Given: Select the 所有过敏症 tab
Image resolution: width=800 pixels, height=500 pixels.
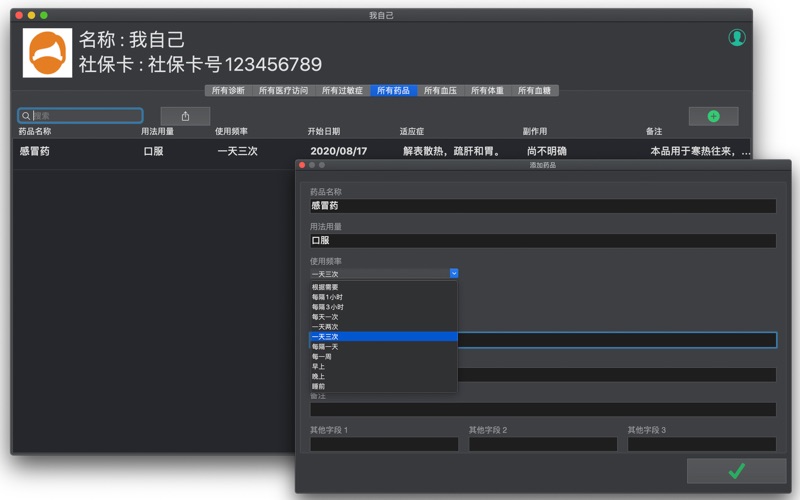Looking at the screenshot, I should point(343,91).
